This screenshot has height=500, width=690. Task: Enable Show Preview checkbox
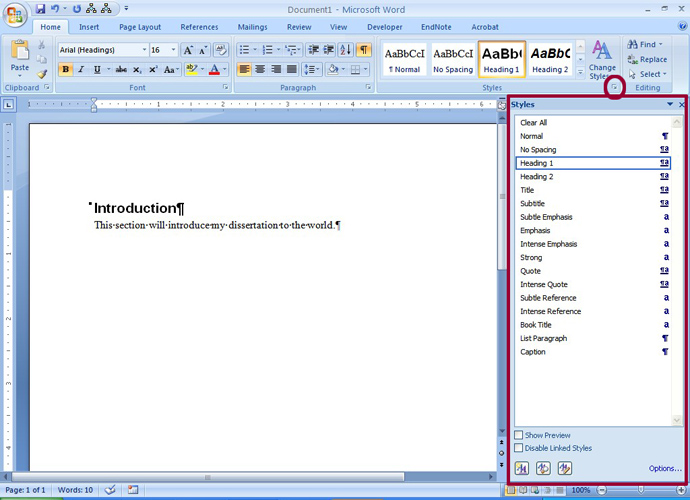(519, 435)
